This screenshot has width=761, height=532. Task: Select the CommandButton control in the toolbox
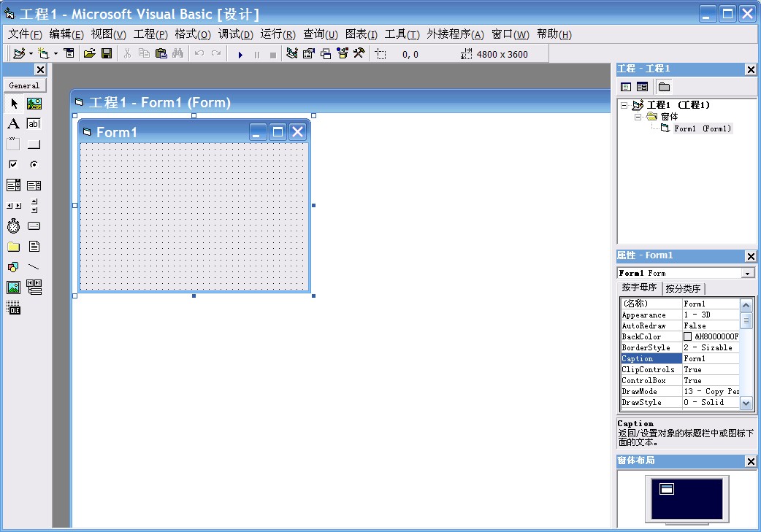click(34, 144)
